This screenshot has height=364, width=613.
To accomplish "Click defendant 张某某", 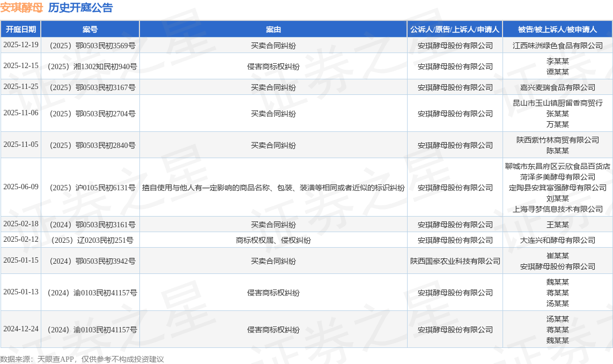I will pos(557,114).
